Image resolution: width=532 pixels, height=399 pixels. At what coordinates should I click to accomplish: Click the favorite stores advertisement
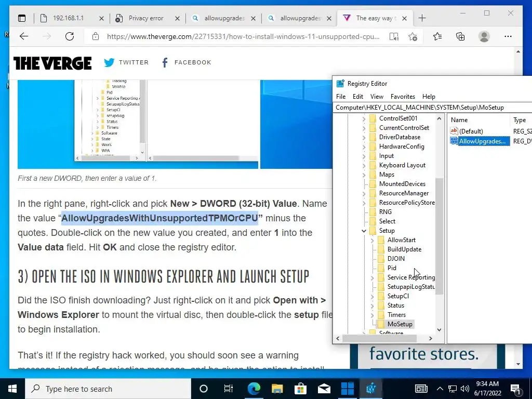(427, 356)
